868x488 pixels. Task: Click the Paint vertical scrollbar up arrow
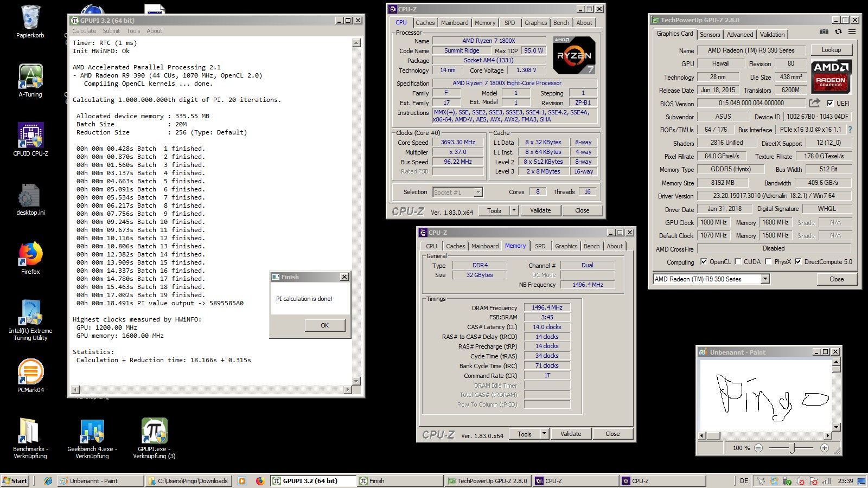[837, 362]
